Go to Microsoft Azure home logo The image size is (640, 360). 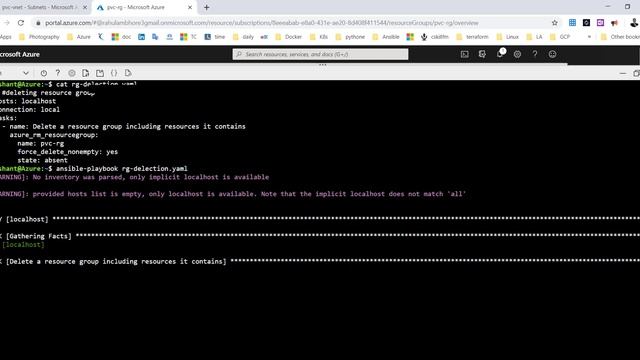20,54
